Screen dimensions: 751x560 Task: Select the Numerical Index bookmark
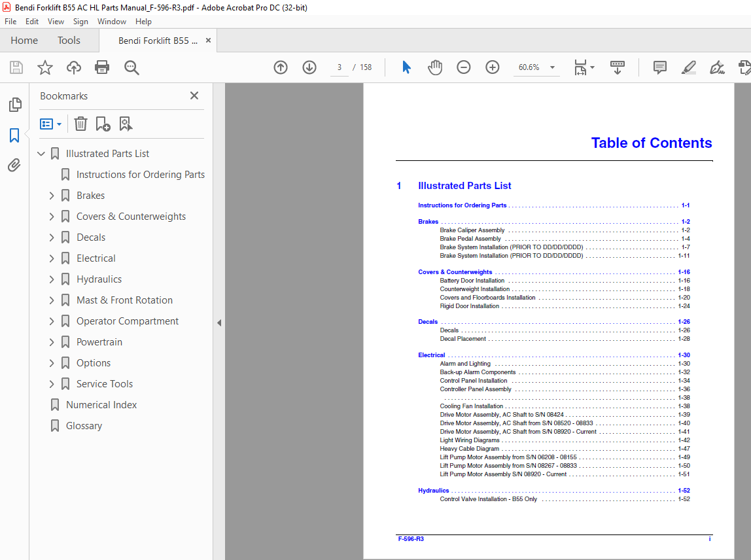pos(101,405)
